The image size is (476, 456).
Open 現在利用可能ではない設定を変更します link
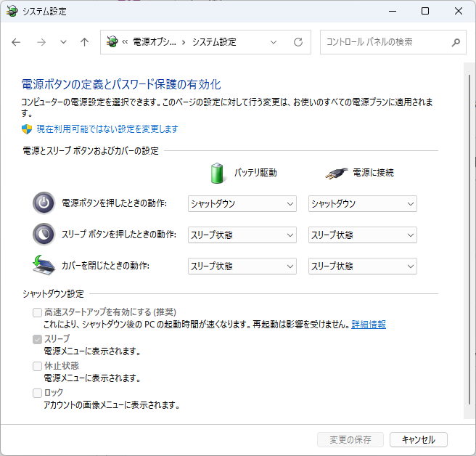click(107, 129)
